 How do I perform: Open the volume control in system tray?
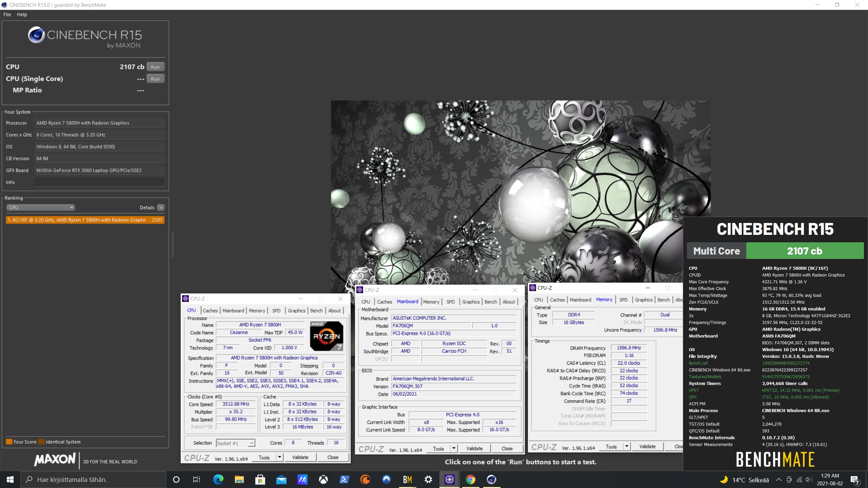tap(809, 480)
